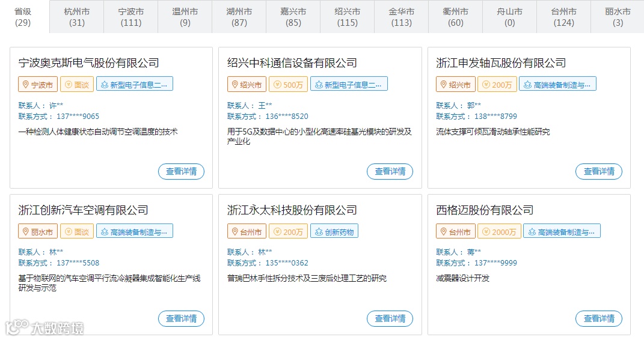View details for 绍兴中科通信设备有限公司
Screen dimensions: 644x340
tap(390, 171)
